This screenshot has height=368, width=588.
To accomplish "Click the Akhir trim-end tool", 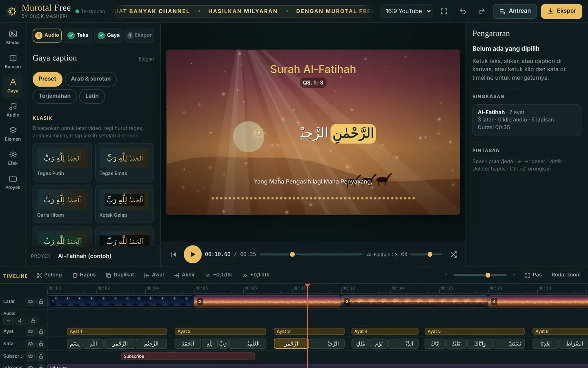I will (x=185, y=275).
